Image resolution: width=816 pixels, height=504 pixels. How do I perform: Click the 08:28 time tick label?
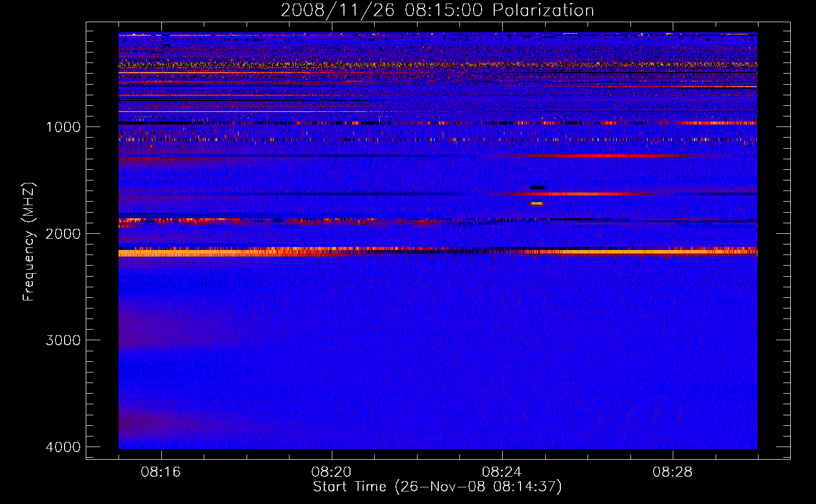[x=672, y=472]
